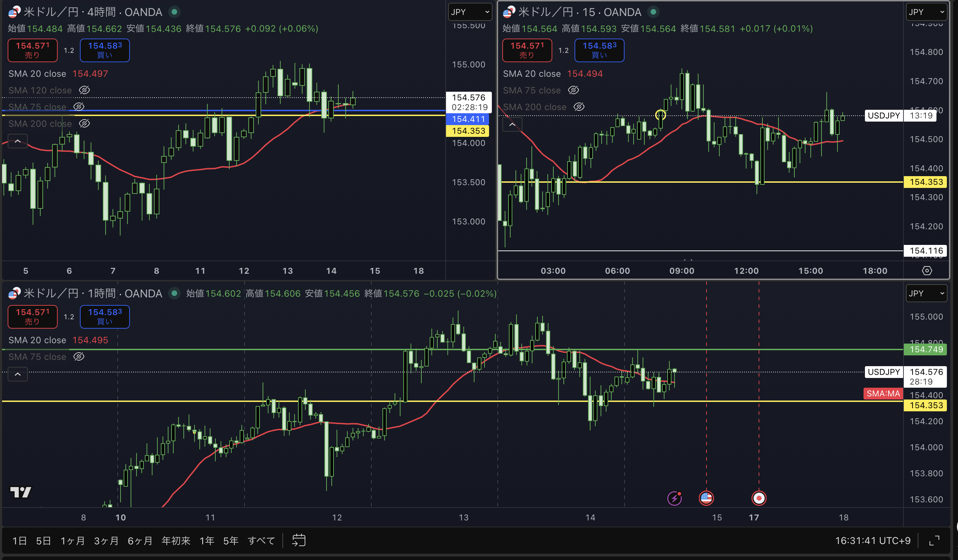Collapse indicator legend on 15-minute chart
The width and height of the screenshot is (958, 560).
512,124
